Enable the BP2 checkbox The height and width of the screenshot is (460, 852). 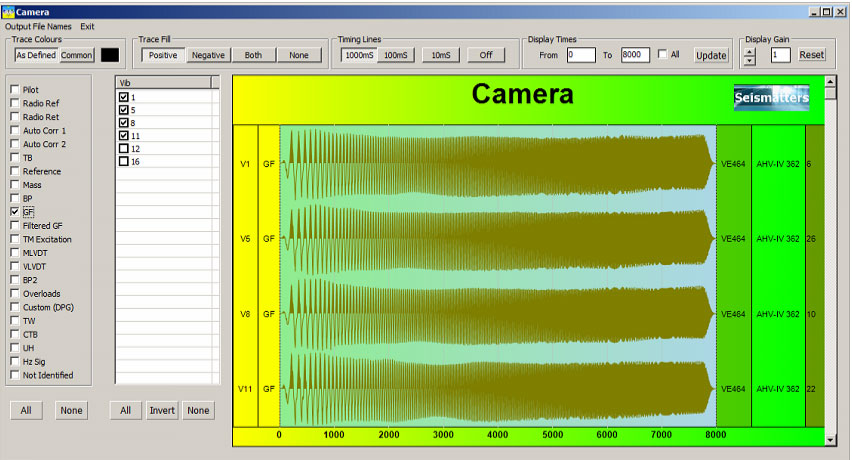15,280
